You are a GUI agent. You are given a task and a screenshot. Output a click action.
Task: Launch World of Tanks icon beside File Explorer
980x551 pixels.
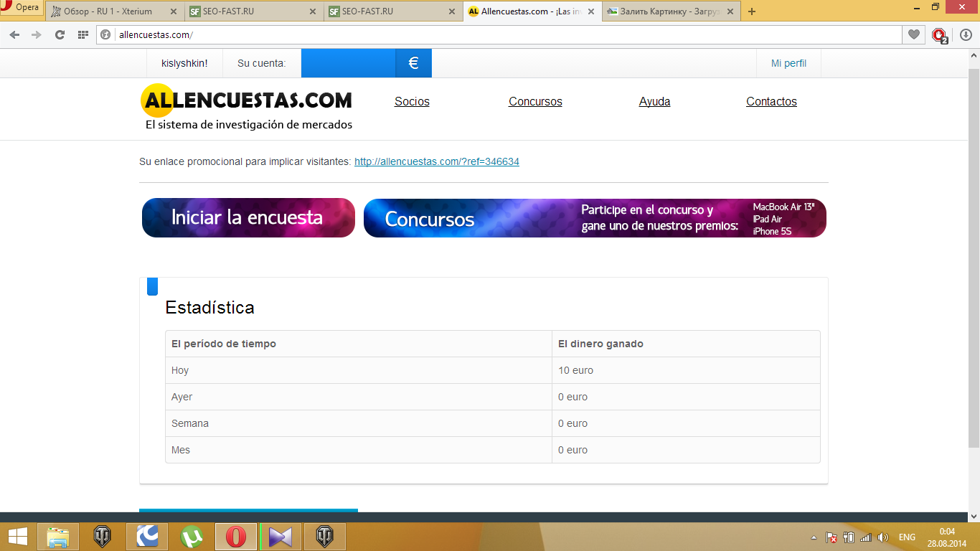(x=103, y=537)
